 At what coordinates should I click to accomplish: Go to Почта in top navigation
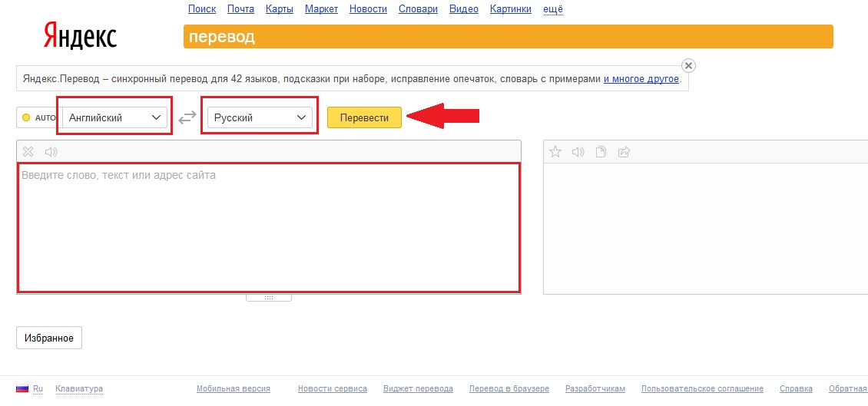[240, 9]
